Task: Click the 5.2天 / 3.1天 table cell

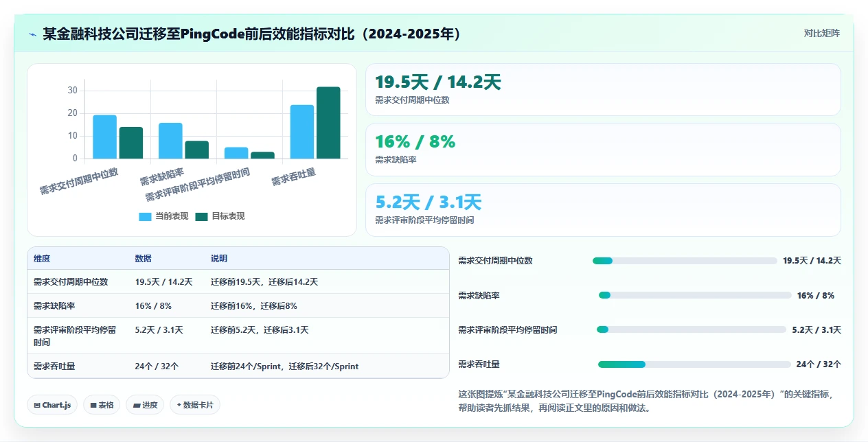Action: coord(159,330)
